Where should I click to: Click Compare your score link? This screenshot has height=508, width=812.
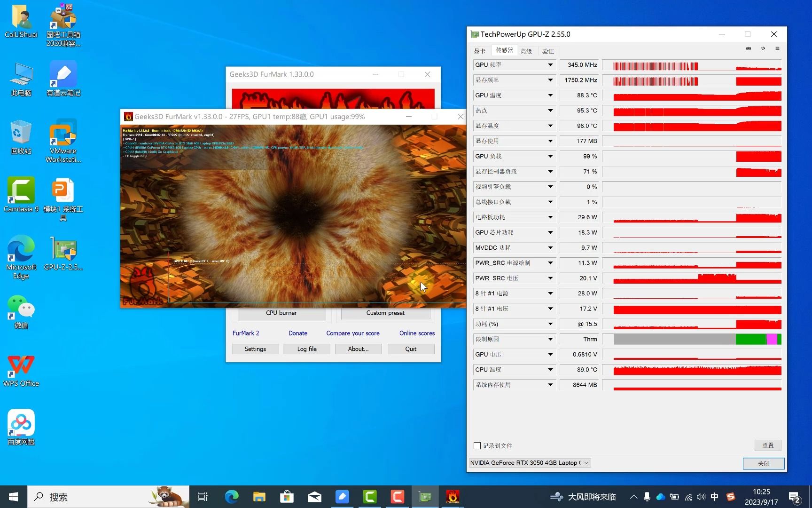click(x=353, y=333)
